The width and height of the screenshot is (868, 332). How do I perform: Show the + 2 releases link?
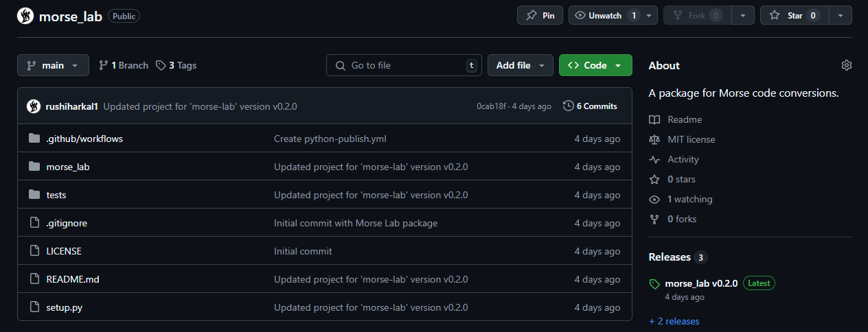tap(674, 321)
